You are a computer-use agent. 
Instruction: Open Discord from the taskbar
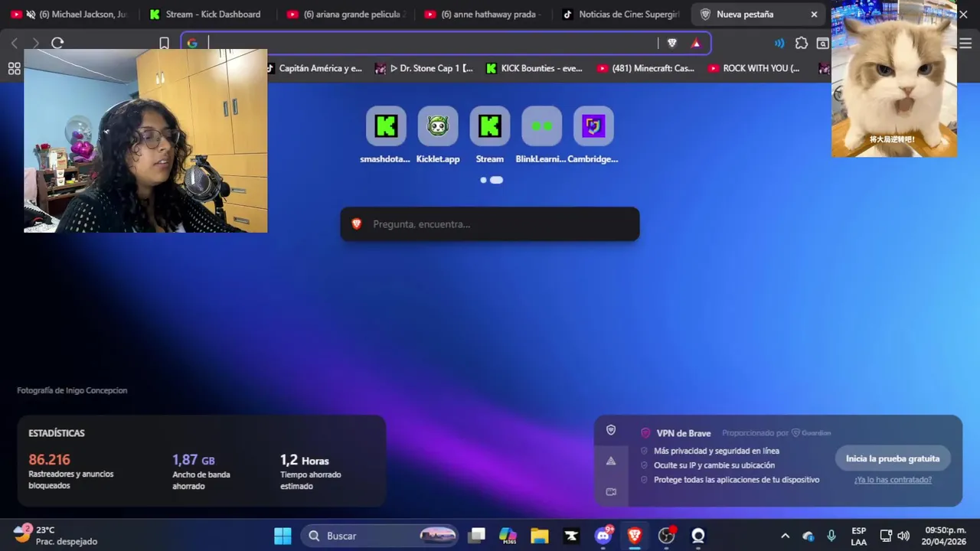[x=603, y=536]
